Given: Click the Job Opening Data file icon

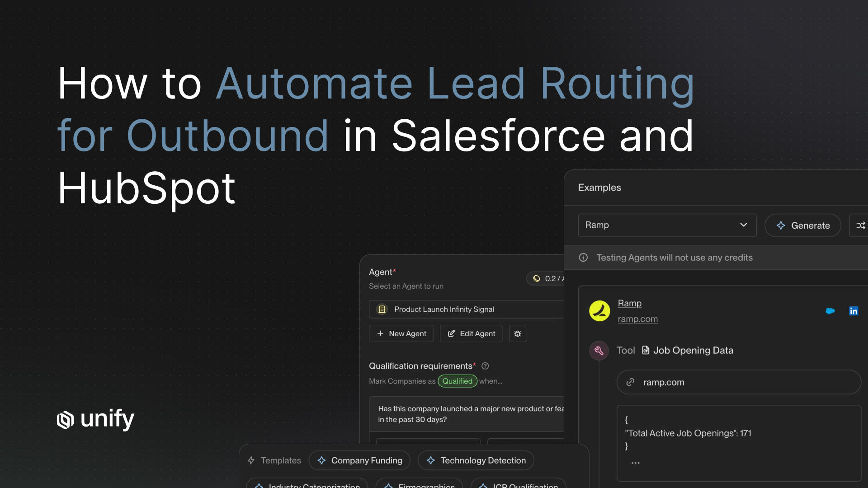Looking at the screenshot, I should coord(646,350).
